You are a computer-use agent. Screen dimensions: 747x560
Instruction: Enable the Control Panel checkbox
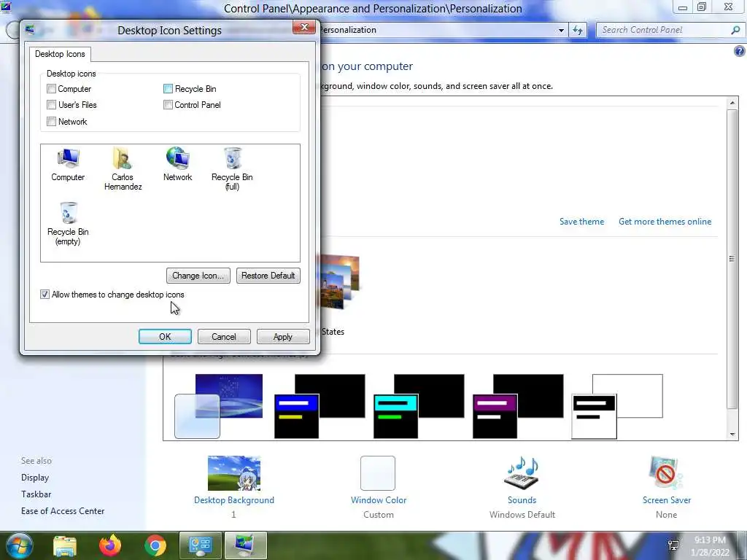168,105
